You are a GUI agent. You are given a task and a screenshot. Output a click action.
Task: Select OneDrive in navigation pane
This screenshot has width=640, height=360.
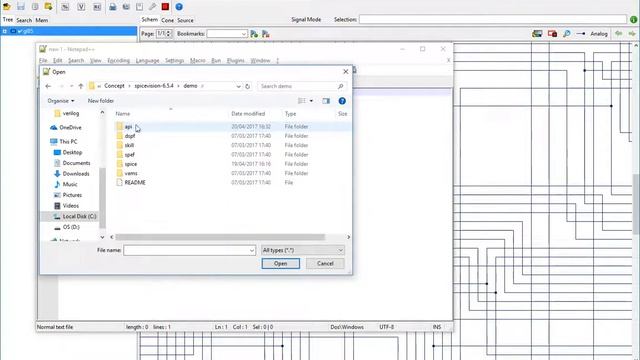click(70, 127)
